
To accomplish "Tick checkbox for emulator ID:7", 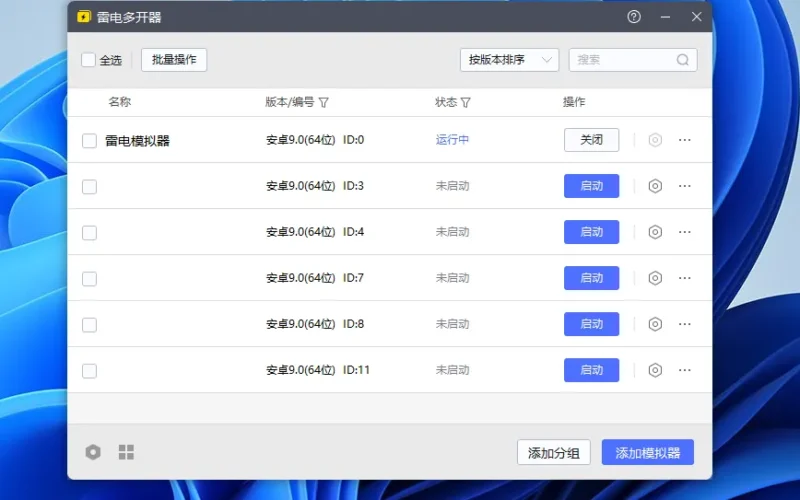I will coord(89,279).
